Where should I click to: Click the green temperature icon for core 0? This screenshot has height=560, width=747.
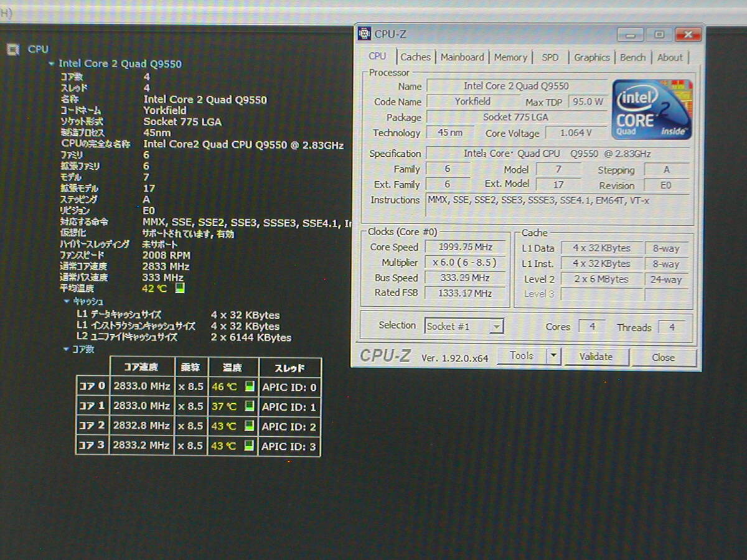[x=249, y=387]
